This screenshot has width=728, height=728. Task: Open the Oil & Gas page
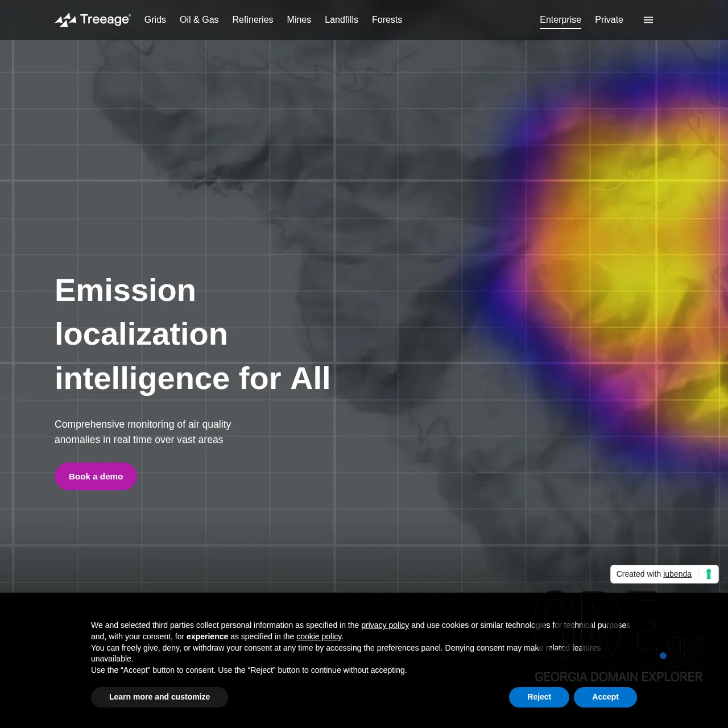[199, 19]
